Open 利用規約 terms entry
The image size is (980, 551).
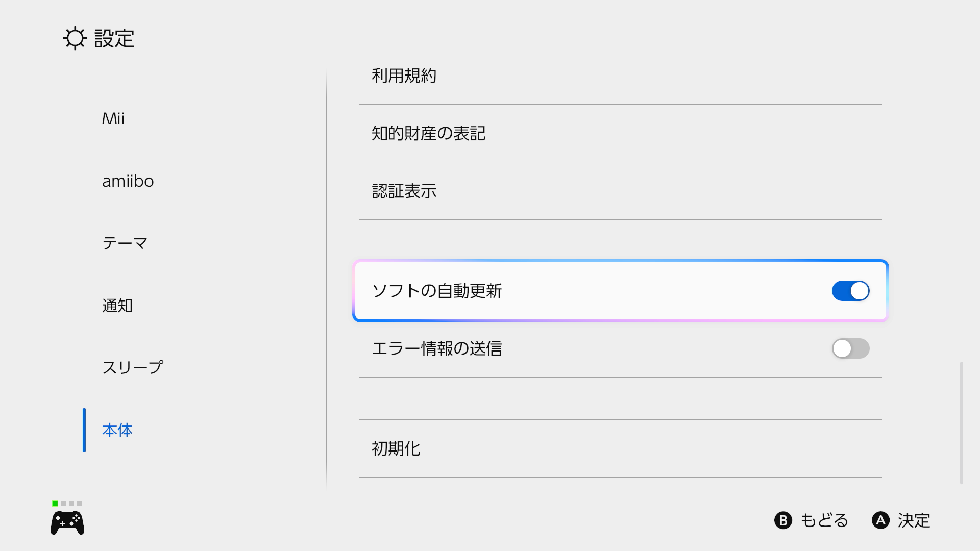coord(404,77)
